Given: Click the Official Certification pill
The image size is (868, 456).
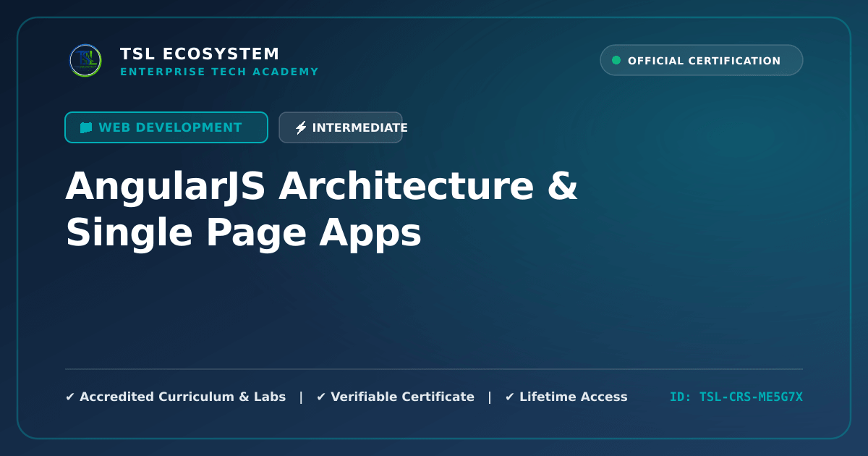Looking at the screenshot, I should pyautogui.click(x=702, y=61).
